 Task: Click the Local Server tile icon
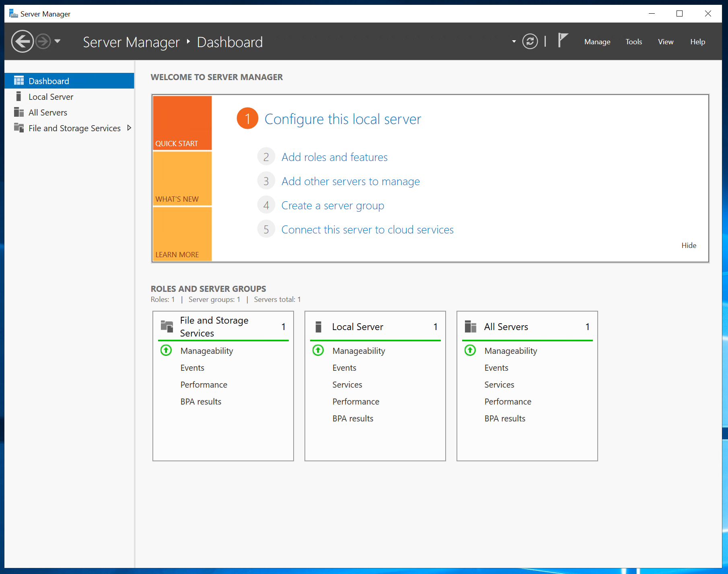pyautogui.click(x=318, y=326)
